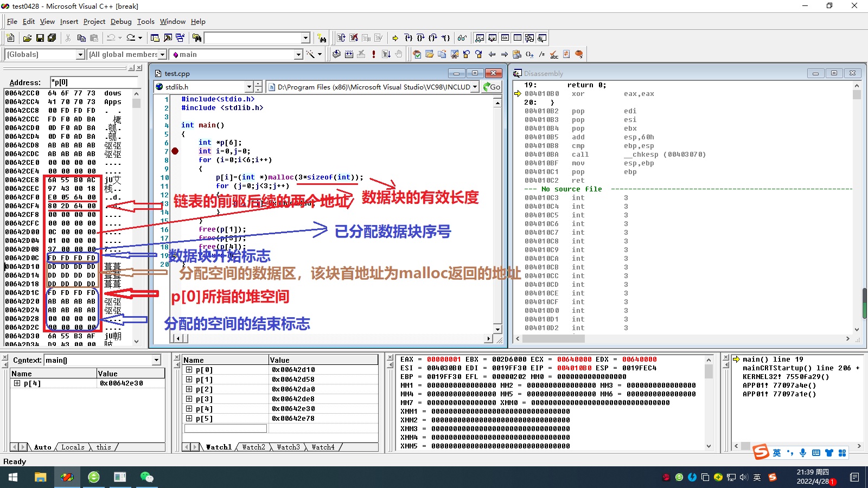Toggle the Call Stack window button
The height and width of the screenshot is (488, 868).
pos(529,38)
